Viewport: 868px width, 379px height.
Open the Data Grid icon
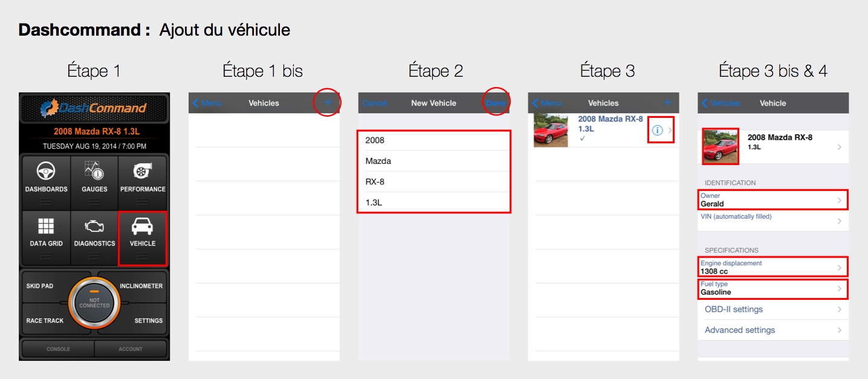pos(46,227)
